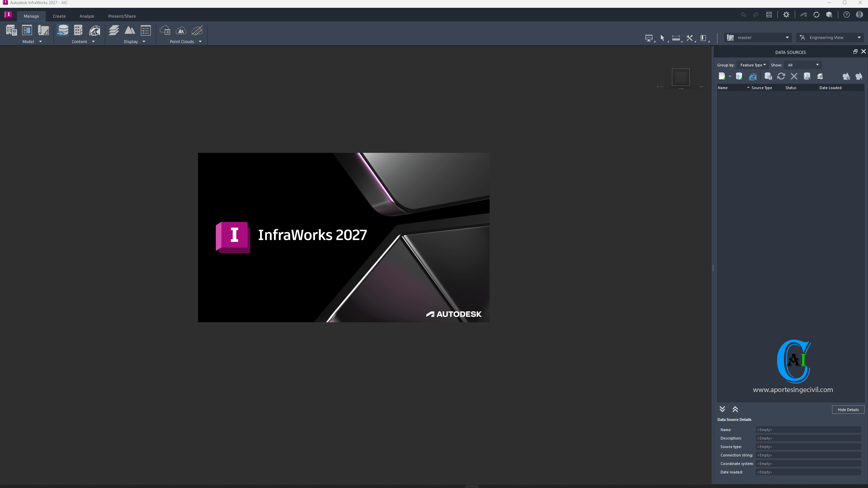868x488 pixels.
Task: Click the Model Builder globe icon
Action: (x=95, y=30)
